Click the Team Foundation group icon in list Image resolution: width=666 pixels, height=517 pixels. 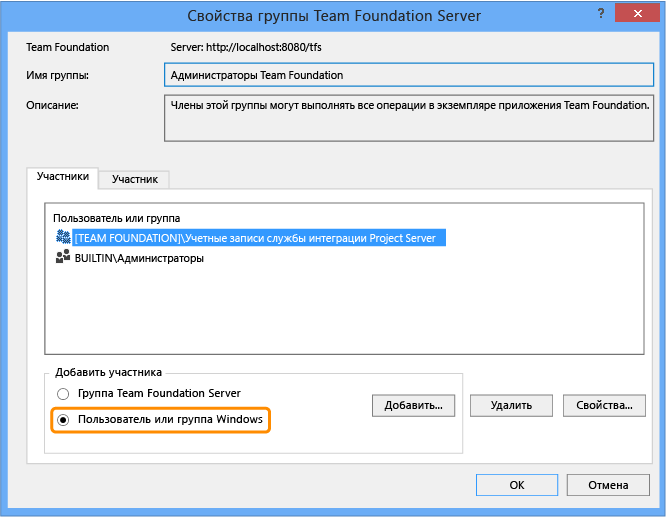pos(63,237)
